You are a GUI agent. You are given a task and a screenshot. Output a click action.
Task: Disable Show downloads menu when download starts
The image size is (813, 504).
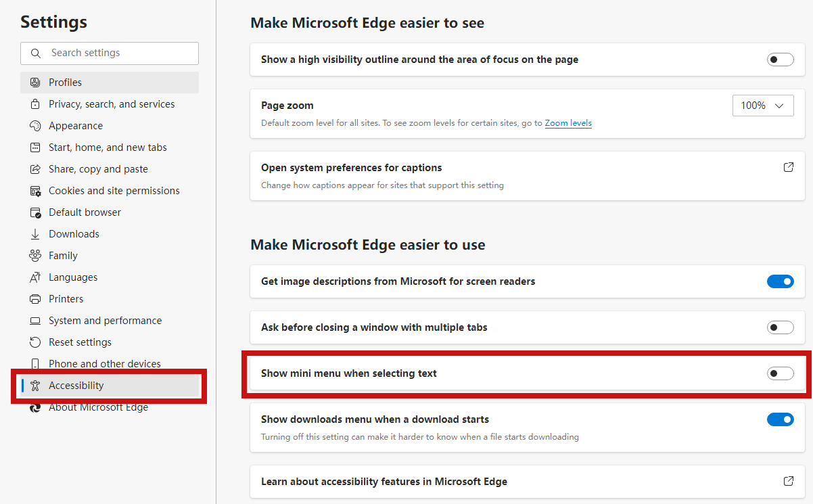780,419
